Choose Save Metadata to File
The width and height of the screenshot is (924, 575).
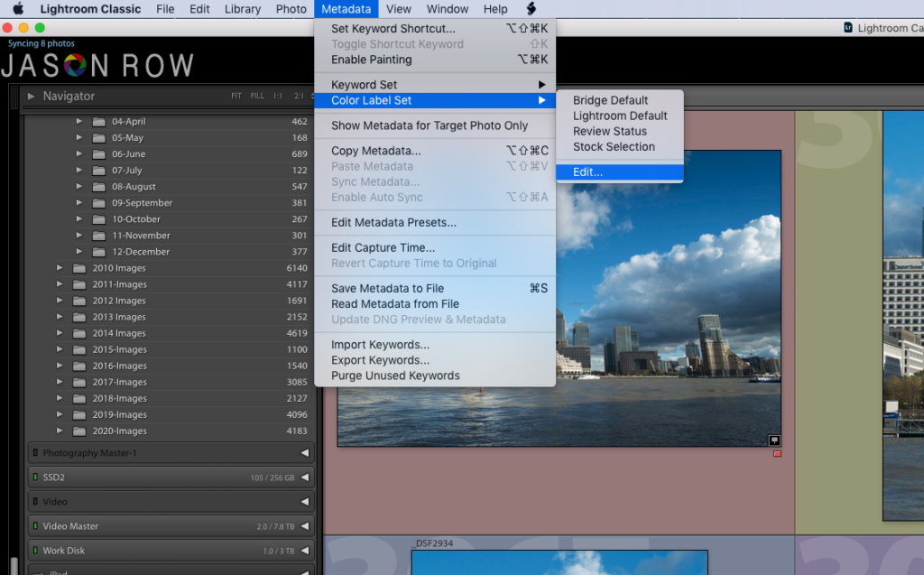tap(435, 288)
